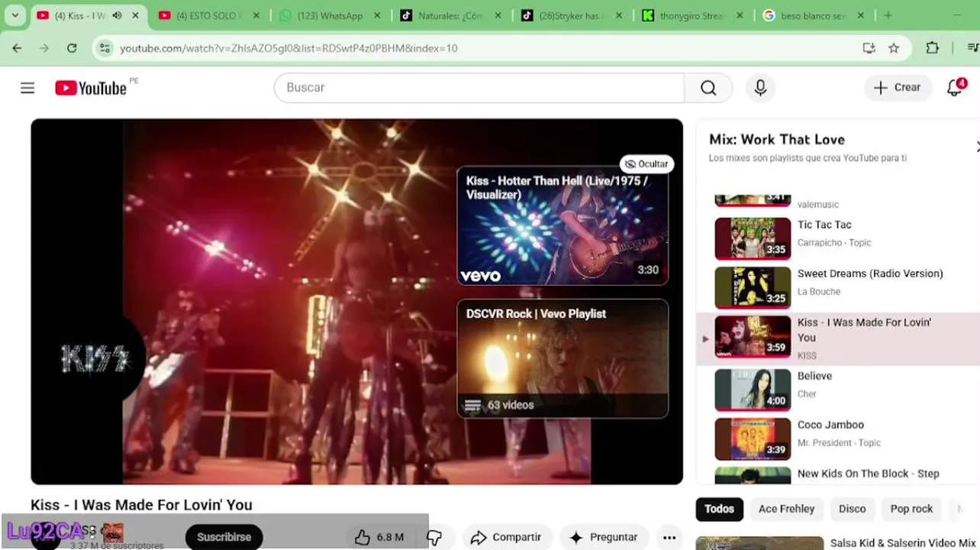Screen dimensions: 980x550
Task: Open the Believe video thumbnail
Action: 753,390
